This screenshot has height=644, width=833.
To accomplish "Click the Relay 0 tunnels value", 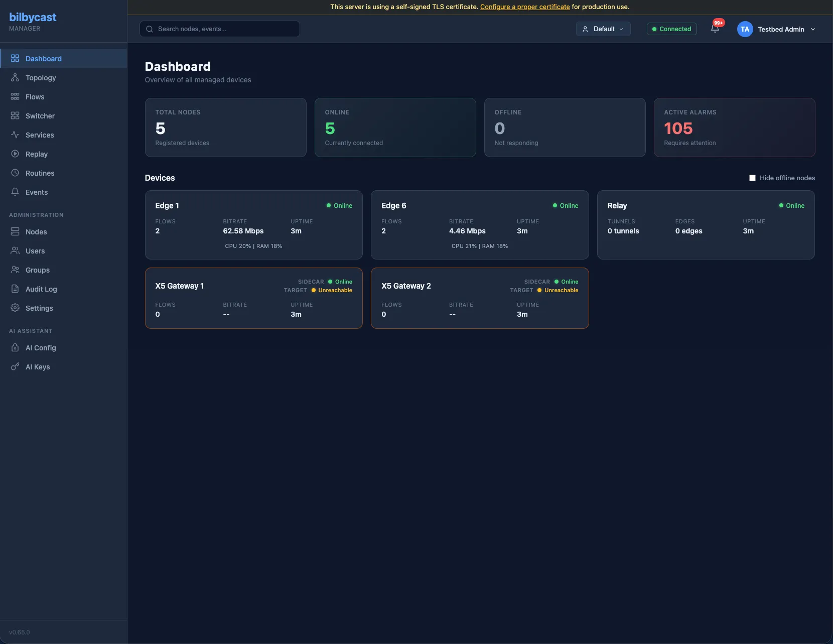I will coord(623,231).
